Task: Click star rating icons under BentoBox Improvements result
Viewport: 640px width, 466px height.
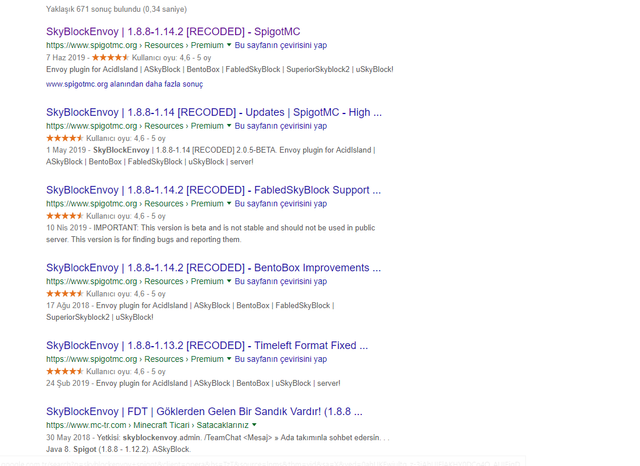Action: tap(64, 294)
